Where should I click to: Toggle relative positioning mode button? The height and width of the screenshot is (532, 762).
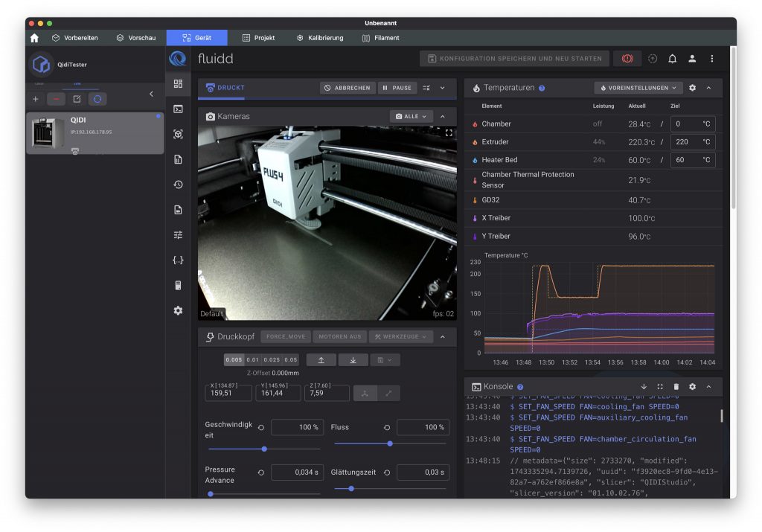pyautogui.click(x=388, y=393)
